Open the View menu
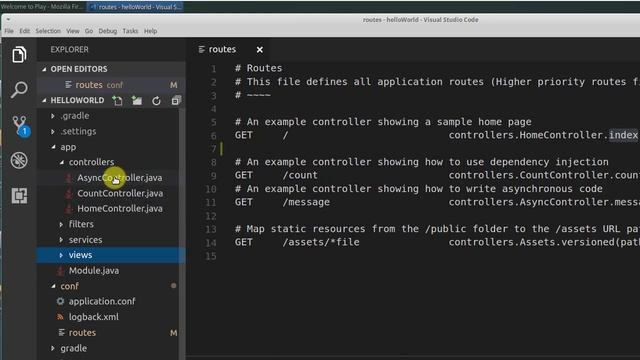This screenshot has height=360, width=640. pyautogui.click(x=73, y=31)
